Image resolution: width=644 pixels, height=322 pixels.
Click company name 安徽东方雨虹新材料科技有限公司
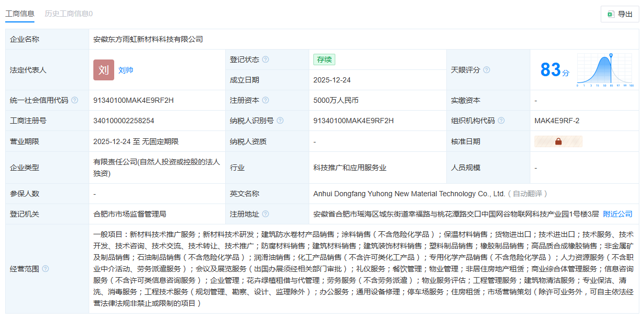click(148, 39)
